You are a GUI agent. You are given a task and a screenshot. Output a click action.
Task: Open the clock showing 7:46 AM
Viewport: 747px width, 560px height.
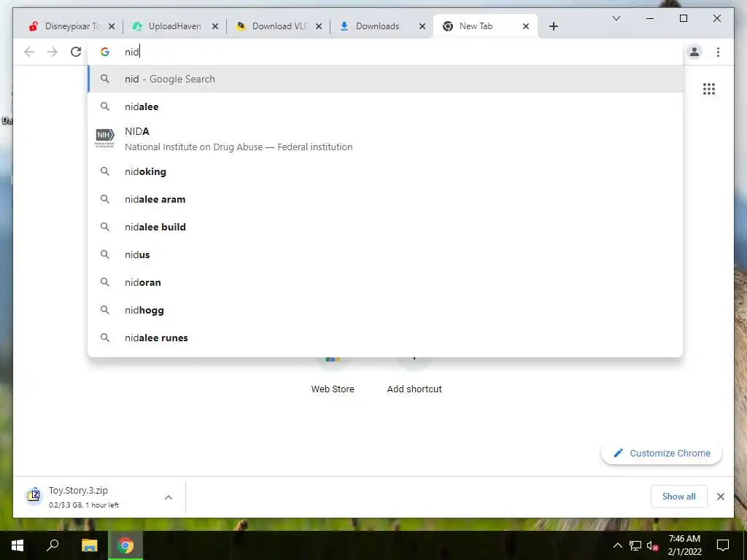coord(684,545)
